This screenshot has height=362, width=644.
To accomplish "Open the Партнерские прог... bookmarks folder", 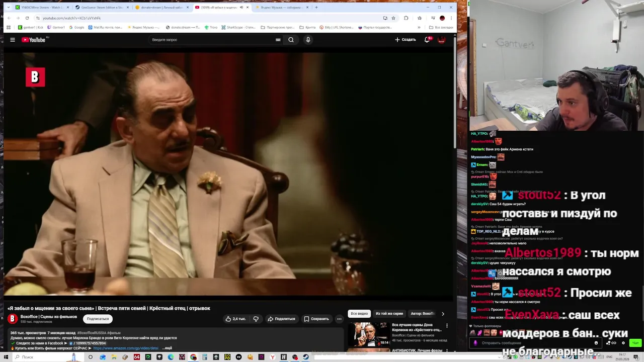I will (278, 27).
